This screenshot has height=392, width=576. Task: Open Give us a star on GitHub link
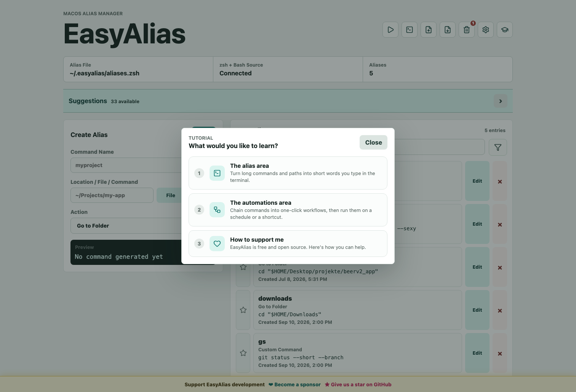358,384
